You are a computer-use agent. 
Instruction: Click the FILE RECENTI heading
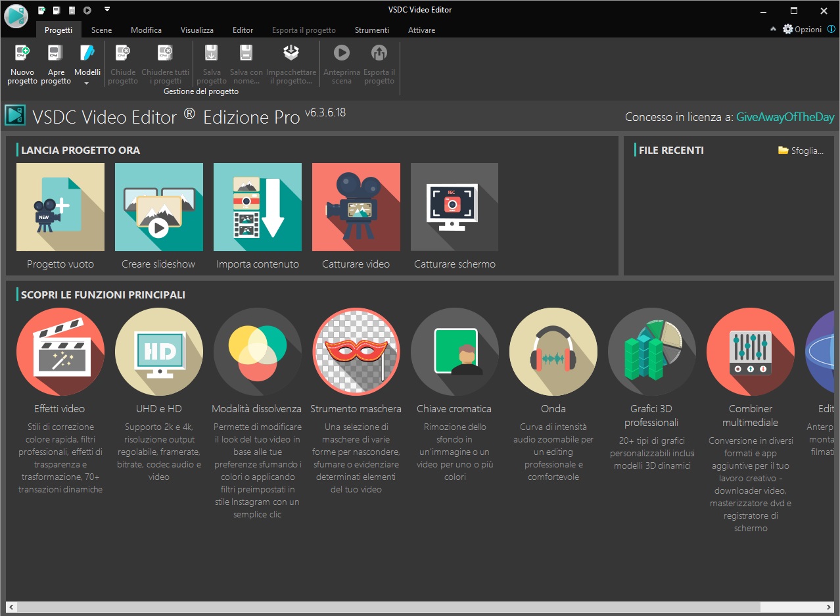click(x=671, y=151)
